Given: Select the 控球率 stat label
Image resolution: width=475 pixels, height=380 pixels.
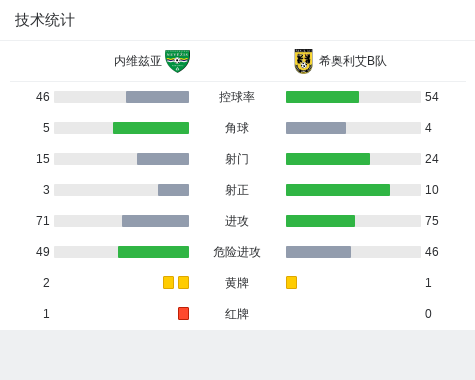Looking at the screenshot, I should 237,97.
